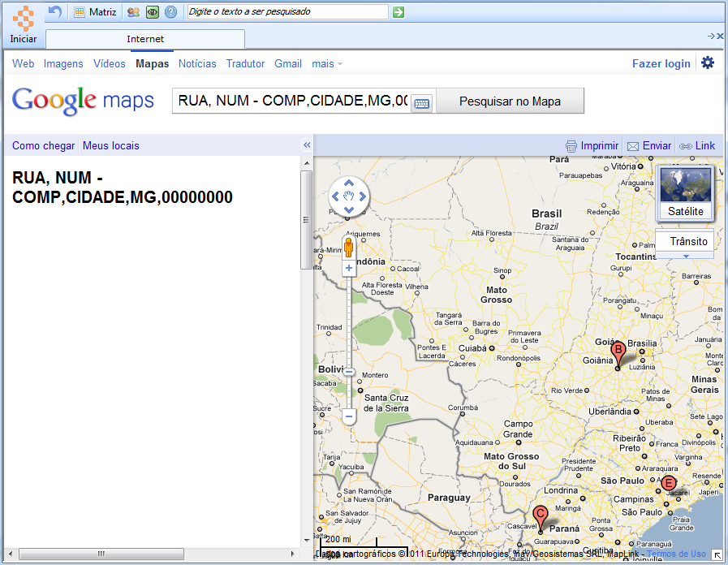The width and height of the screenshot is (728, 565).
Task: Open the on-screen keyboard icon
Action: coord(421,103)
